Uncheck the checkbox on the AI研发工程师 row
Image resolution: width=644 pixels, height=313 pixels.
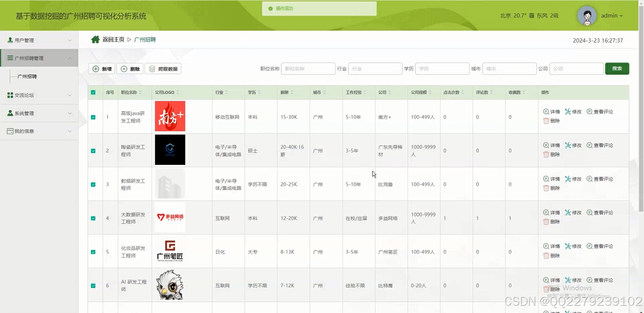click(93, 285)
